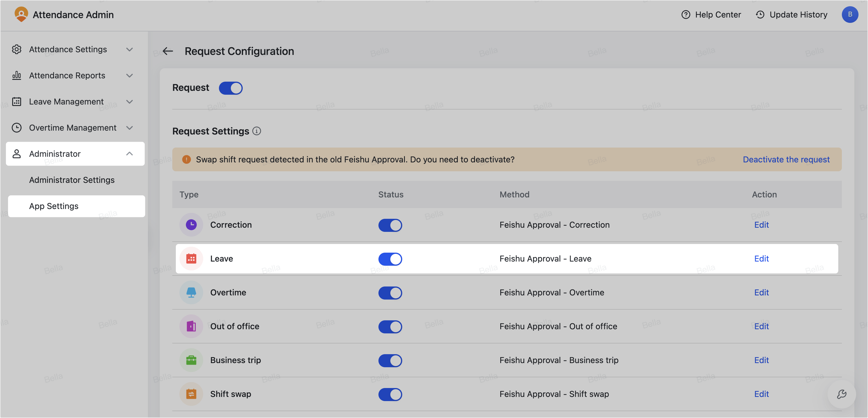The width and height of the screenshot is (868, 418).
Task: Expand Overtime Management chevron
Action: click(130, 128)
